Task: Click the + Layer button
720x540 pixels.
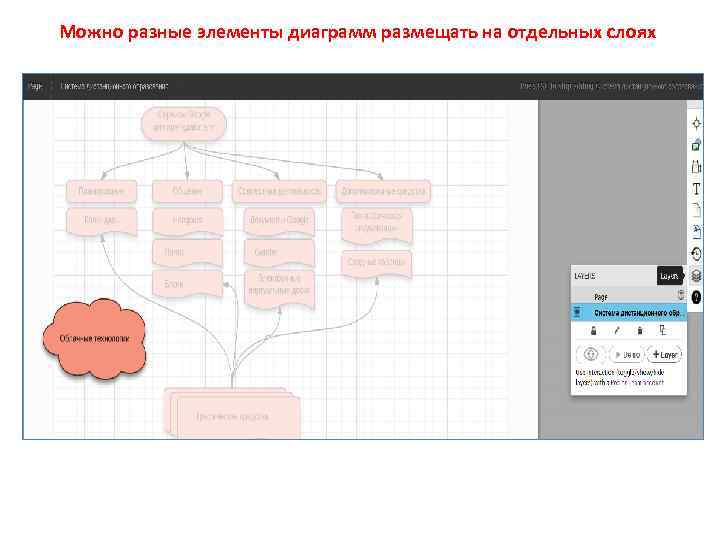Action: (x=664, y=354)
